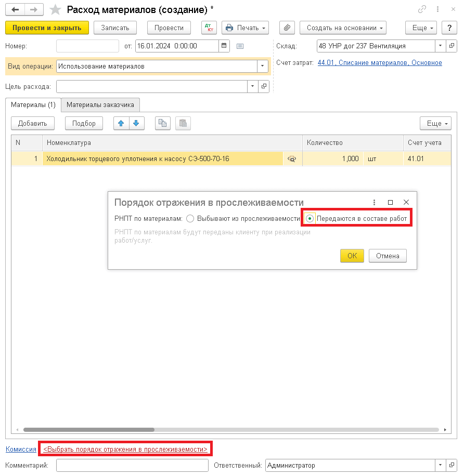
Task: Click the Дт/Кт postings icon
Action: [209, 28]
